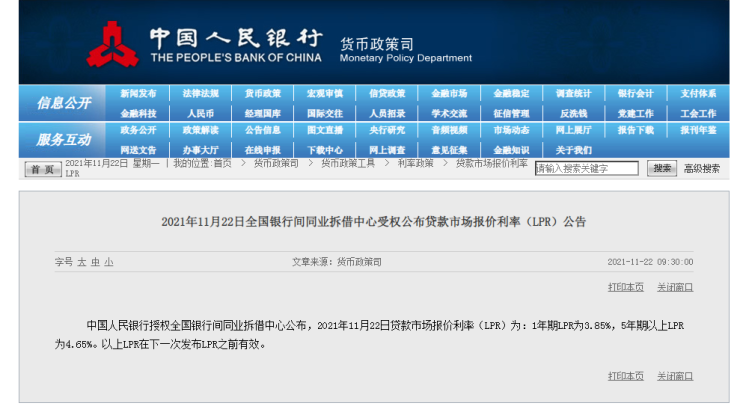Focus the search keyword input field
The width and height of the screenshot is (740, 415).
point(587,169)
